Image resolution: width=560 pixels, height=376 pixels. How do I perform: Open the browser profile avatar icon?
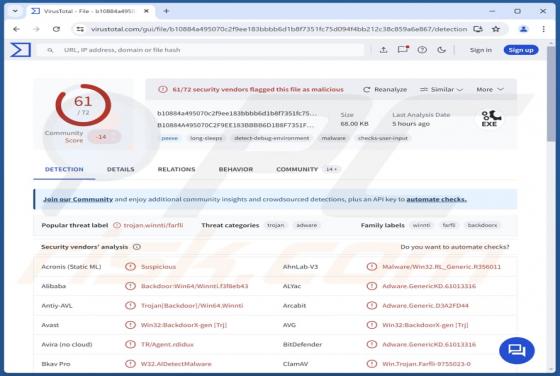coord(524,29)
